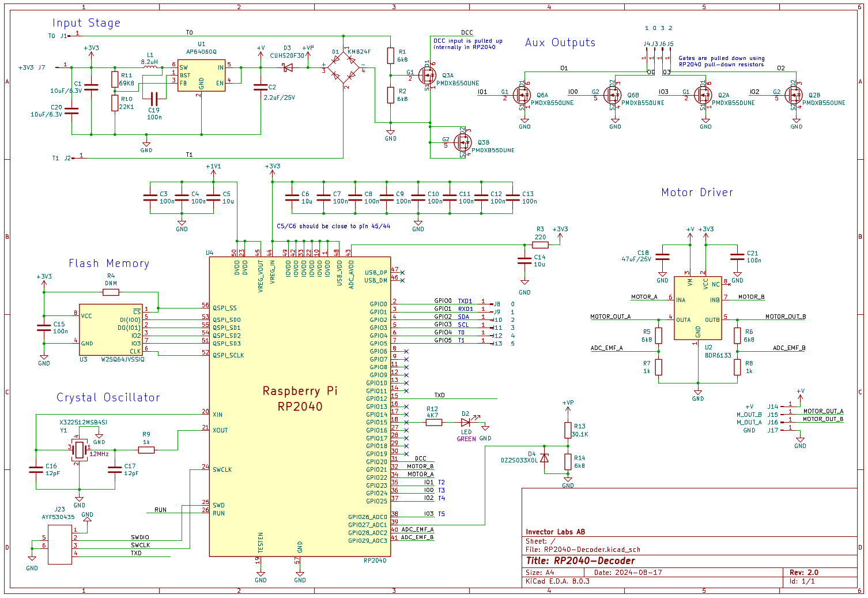Click the 'Crystal Oscillator' section heading
The image size is (868, 598).
[108, 398]
